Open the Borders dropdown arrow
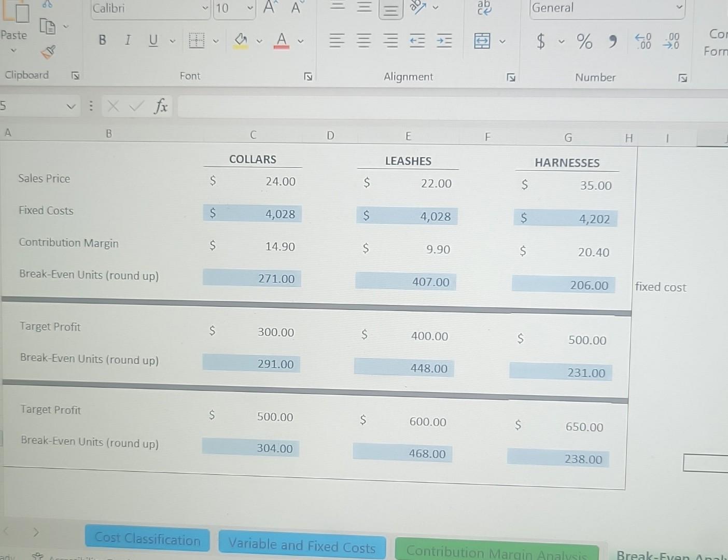This screenshot has width=728, height=560. (x=216, y=41)
